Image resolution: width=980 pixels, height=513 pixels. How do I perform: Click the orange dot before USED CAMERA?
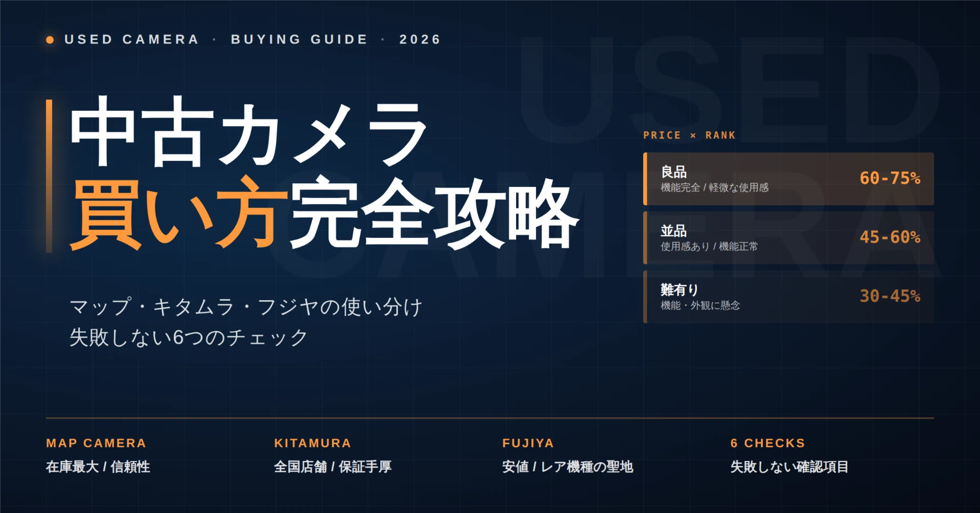50,40
